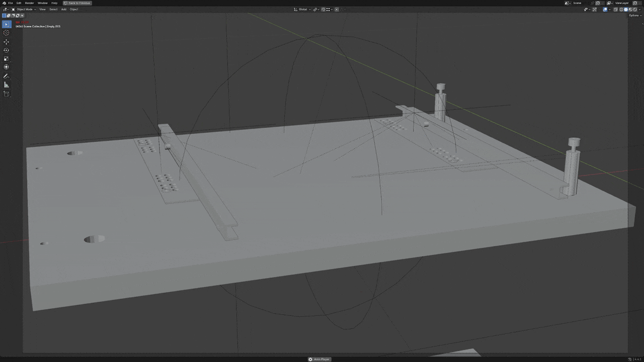Switch to wireframe viewport shading
The image size is (644, 362).
click(x=622, y=10)
